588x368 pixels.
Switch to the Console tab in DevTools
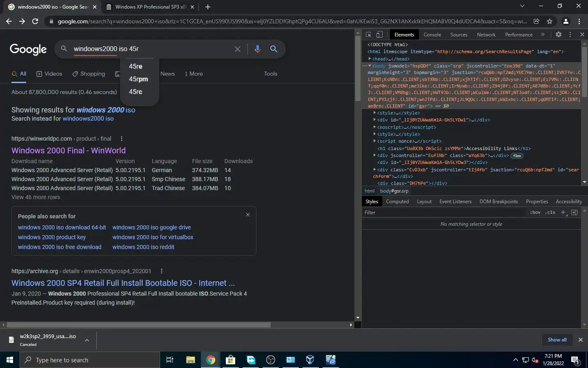click(432, 35)
